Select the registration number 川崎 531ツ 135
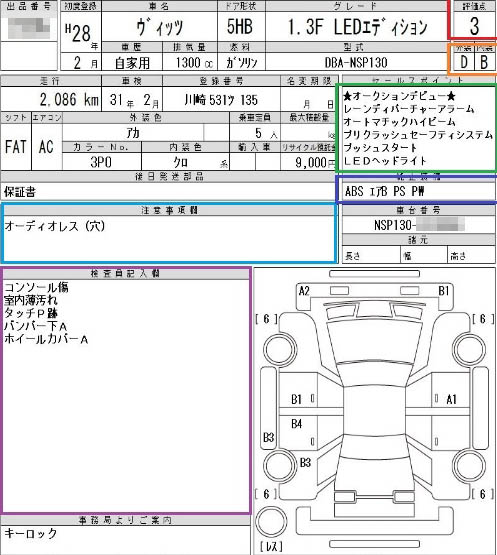Screen dimensions: 497x555 click(x=221, y=100)
